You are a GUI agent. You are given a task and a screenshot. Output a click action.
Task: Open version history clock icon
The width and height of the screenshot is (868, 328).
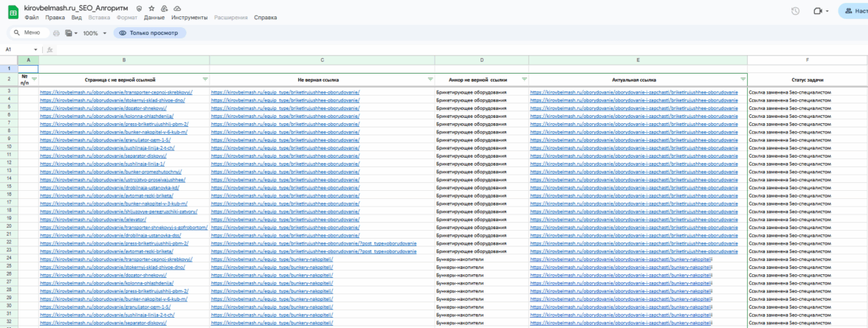click(x=795, y=11)
